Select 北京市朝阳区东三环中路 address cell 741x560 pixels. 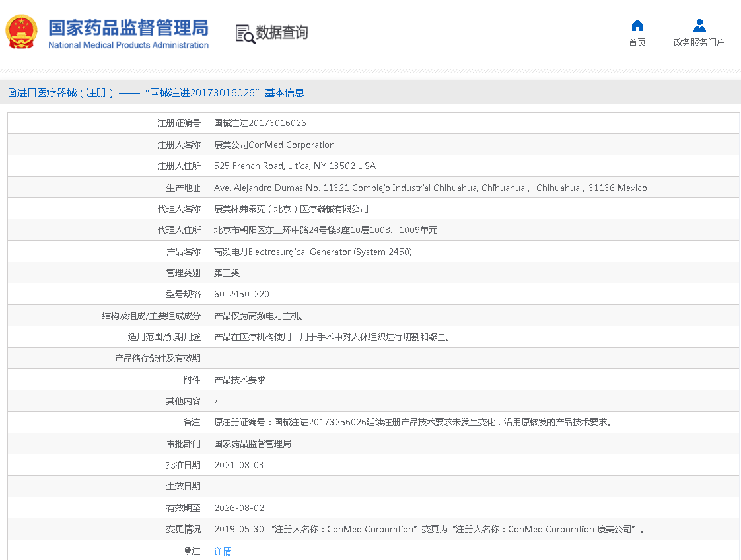(326, 230)
